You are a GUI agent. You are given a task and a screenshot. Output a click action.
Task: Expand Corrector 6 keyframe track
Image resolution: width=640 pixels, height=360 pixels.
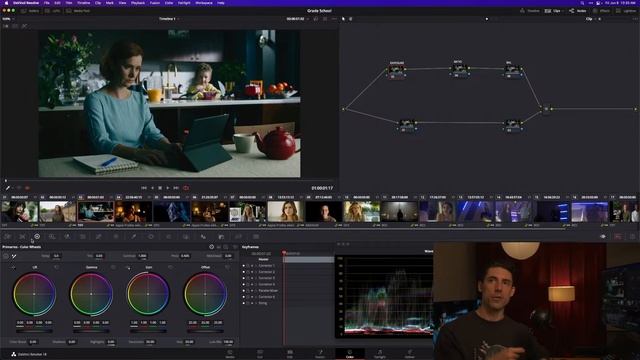point(256,297)
